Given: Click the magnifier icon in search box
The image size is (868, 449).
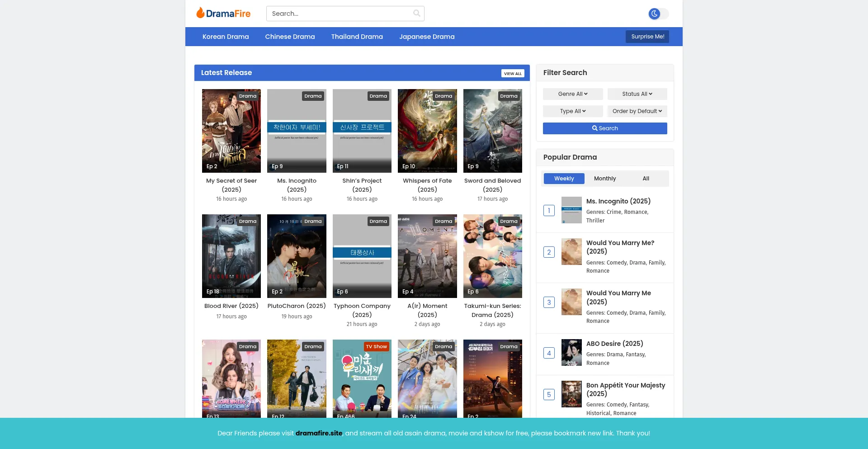Looking at the screenshot, I should coord(416,14).
